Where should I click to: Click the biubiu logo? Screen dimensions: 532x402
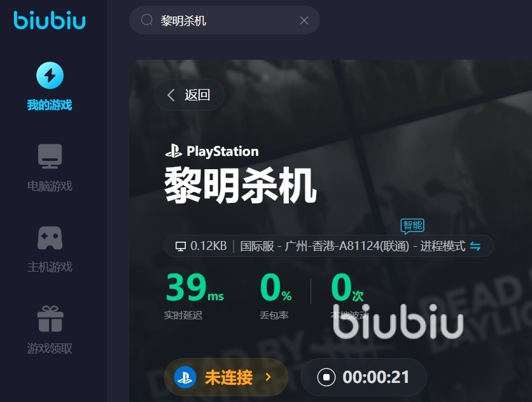point(50,20)
